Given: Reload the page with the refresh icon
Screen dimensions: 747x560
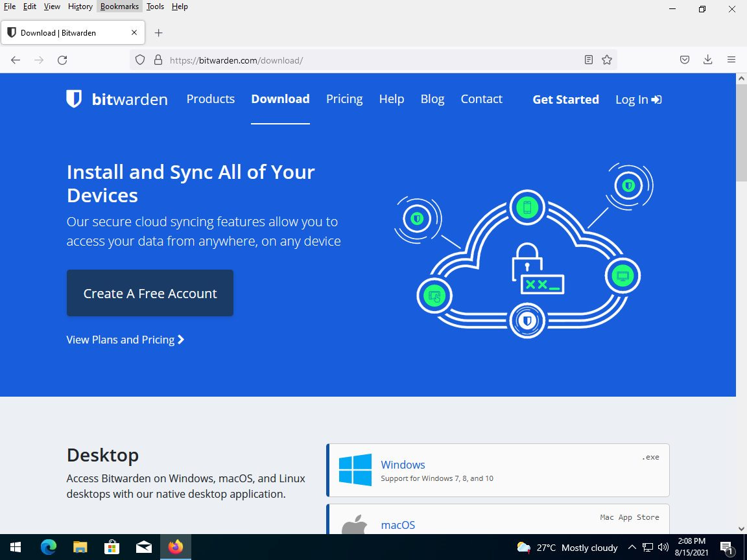Looking at the screenshot, I should coord(62,60).
